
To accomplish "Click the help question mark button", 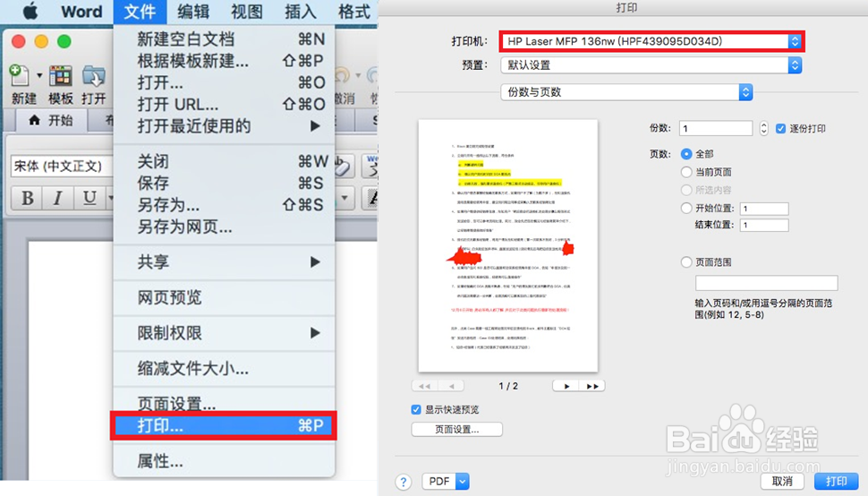I will coord(404,482).
